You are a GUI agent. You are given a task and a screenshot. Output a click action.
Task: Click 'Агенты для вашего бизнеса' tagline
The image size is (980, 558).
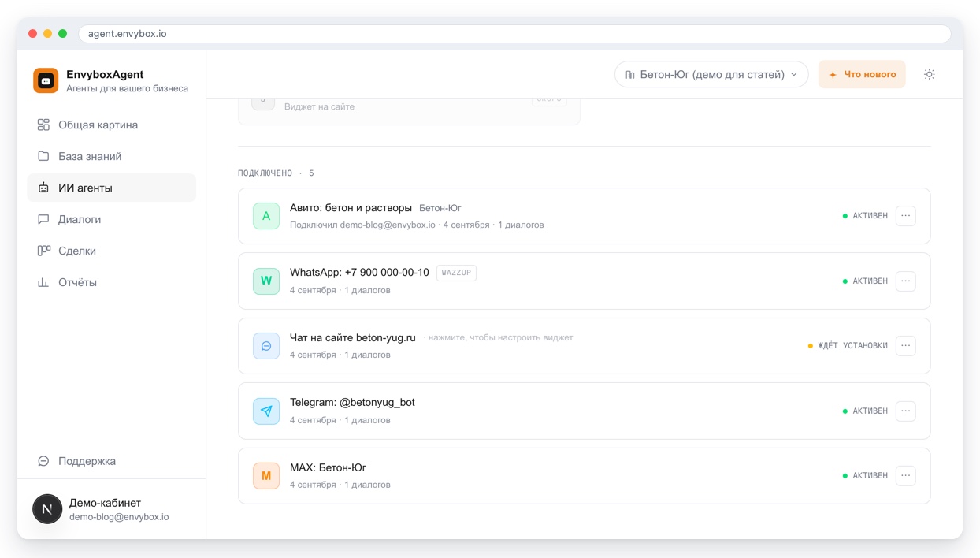point(127,88)
